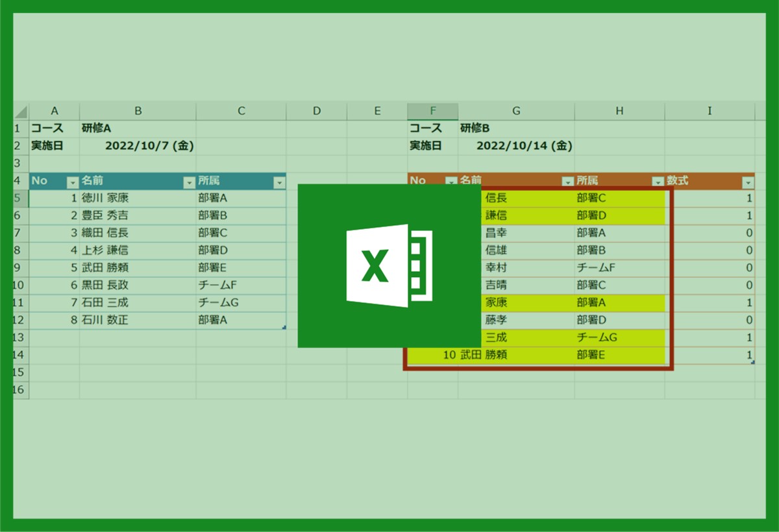Click the select-all corner triangle
779x532 pixels.
coord(21,112)
